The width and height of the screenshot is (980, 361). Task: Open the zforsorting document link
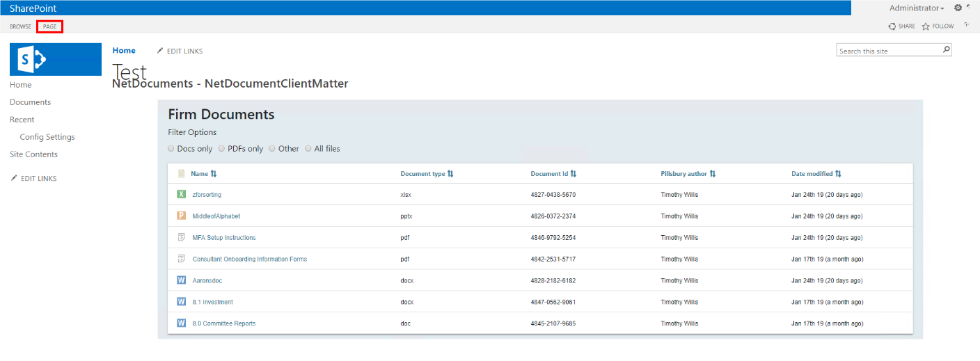click(x=207, y=195)
